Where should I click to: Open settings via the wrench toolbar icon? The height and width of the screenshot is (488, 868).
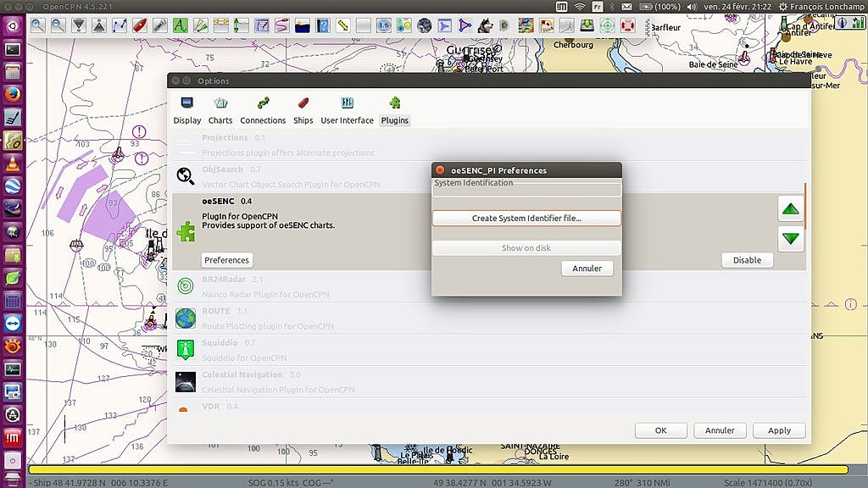point(160,25)
